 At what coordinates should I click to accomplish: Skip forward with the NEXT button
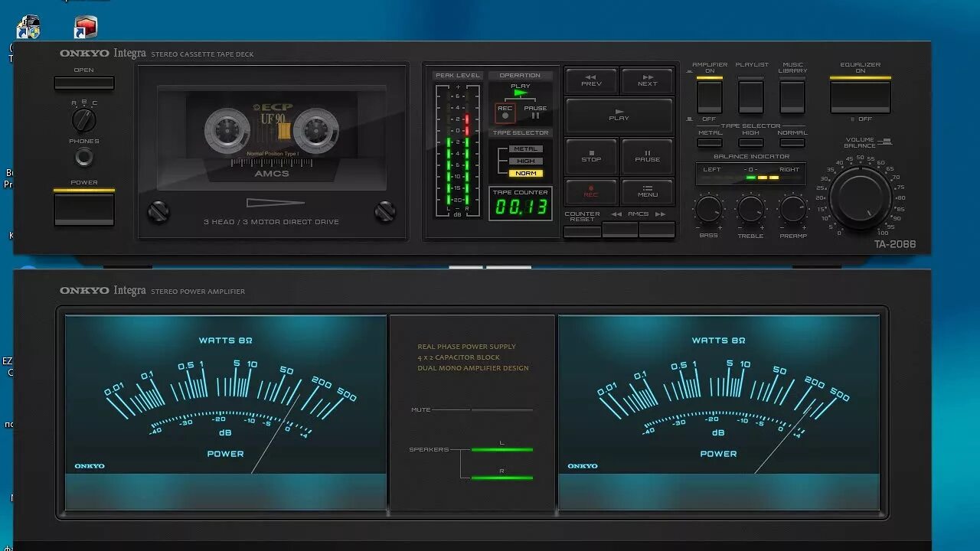(648, 80)
